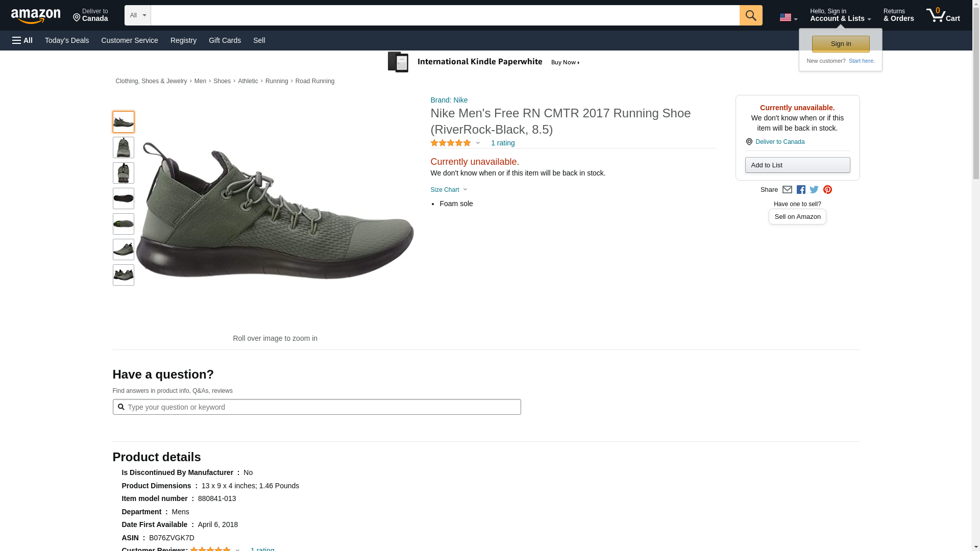This screenshot has height=551, width=980.
Task: Share product on Facebook icon
Action: tap(801, 190)
